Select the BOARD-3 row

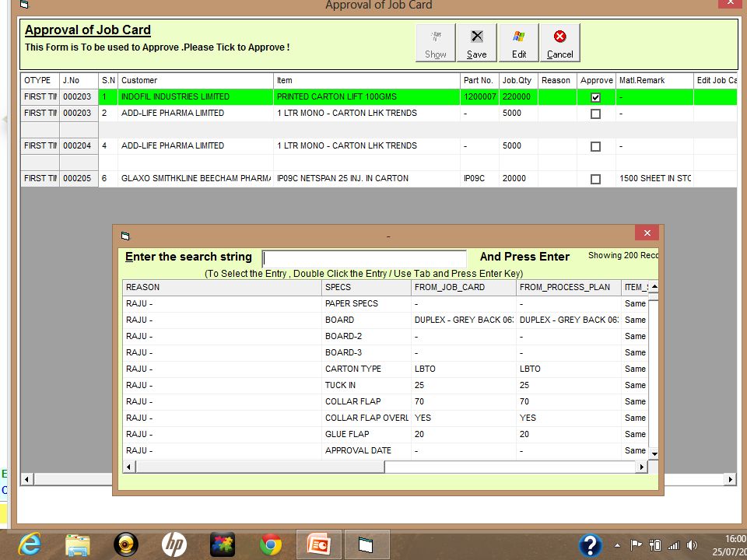tap(385, 353)
